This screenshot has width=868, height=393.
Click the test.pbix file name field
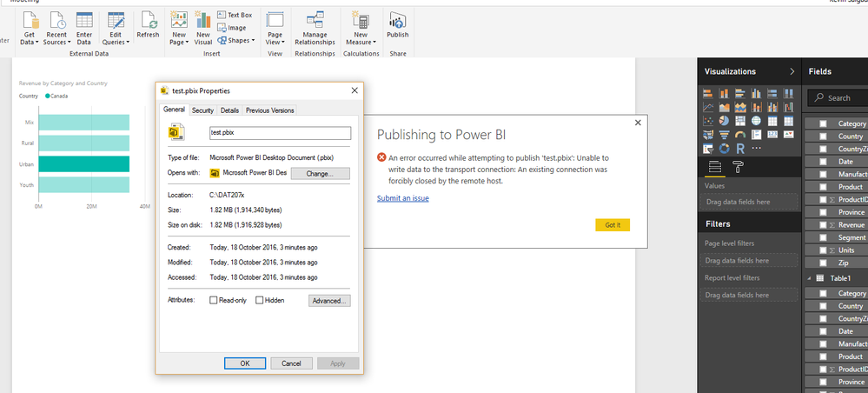[280, 133]
